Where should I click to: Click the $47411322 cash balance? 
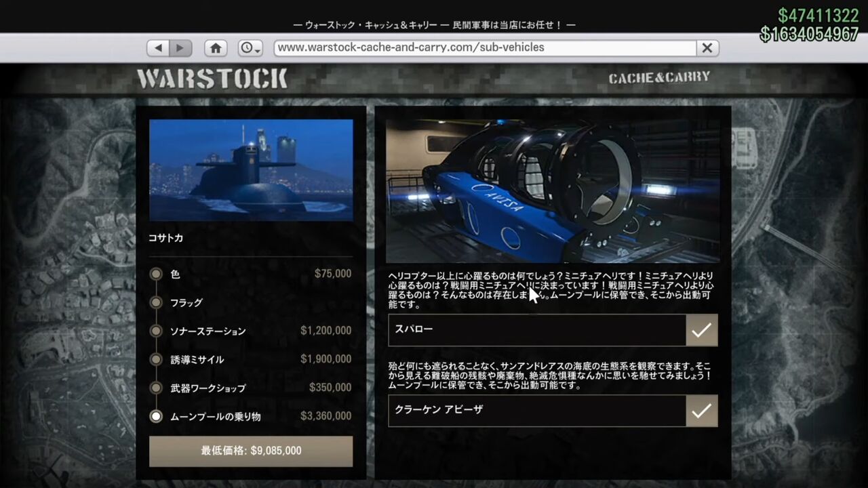point(818,16)
